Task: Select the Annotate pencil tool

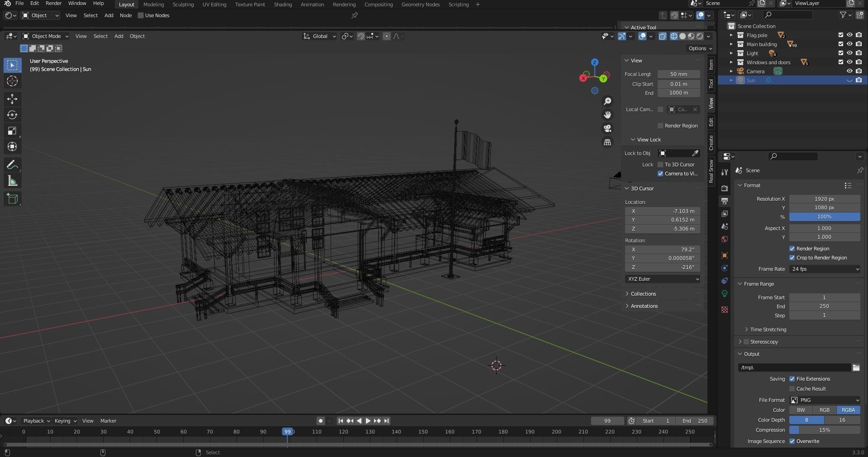Action: (12, 165)
